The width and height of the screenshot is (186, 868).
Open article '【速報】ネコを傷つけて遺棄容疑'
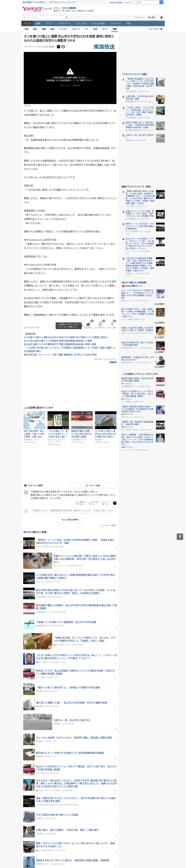coord(66,622)
